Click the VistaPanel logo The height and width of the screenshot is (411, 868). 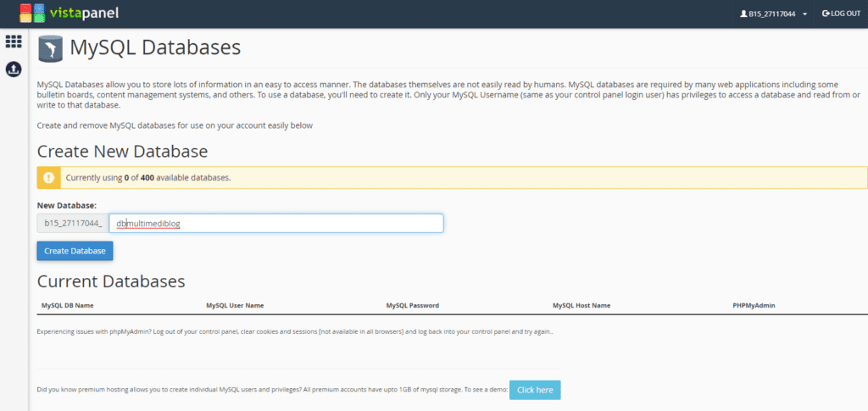pos(70,14)
